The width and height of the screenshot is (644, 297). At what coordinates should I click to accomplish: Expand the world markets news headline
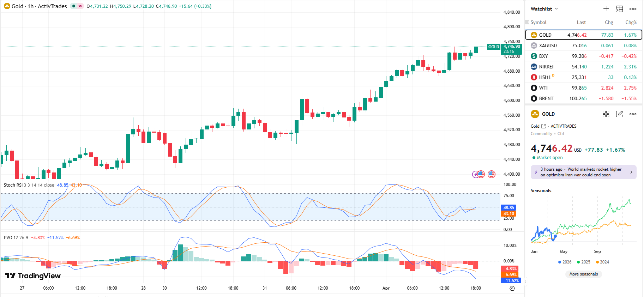[584, 172]
